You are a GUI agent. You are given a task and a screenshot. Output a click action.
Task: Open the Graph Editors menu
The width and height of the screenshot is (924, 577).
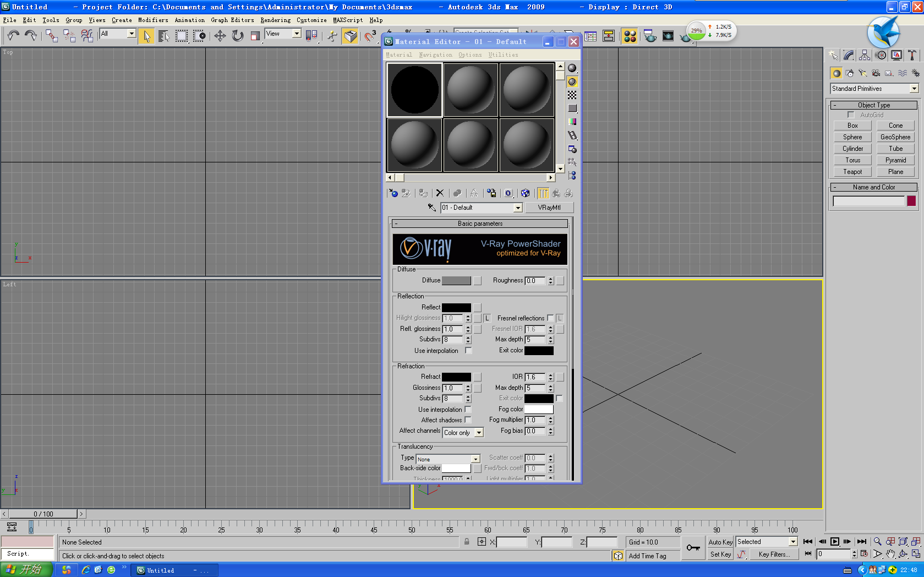point(232,20)
